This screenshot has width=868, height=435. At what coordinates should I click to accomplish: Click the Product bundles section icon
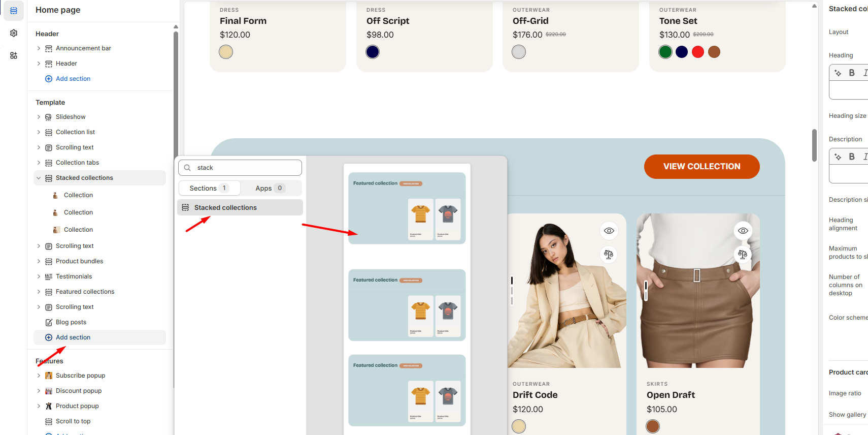click(49, 261)
